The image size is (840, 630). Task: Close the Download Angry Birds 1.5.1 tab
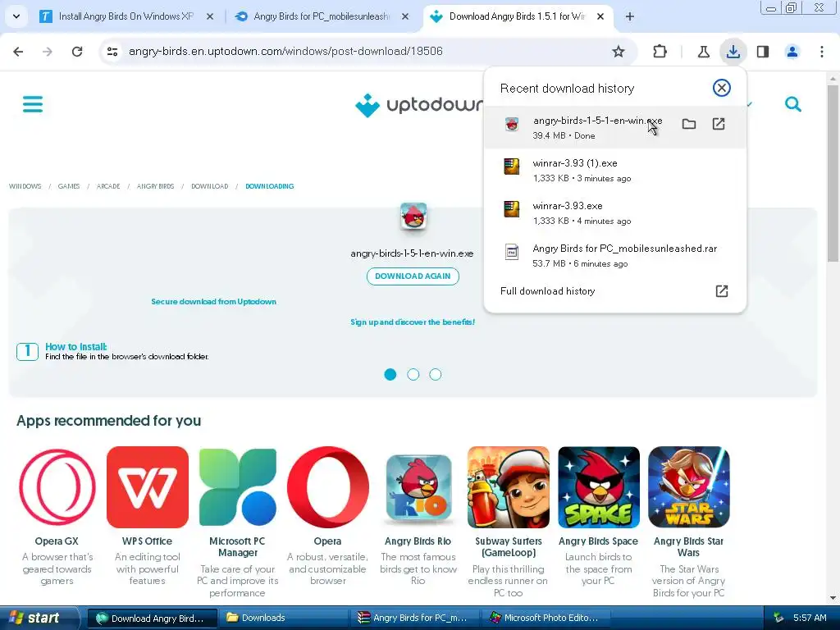pos(600,16)
